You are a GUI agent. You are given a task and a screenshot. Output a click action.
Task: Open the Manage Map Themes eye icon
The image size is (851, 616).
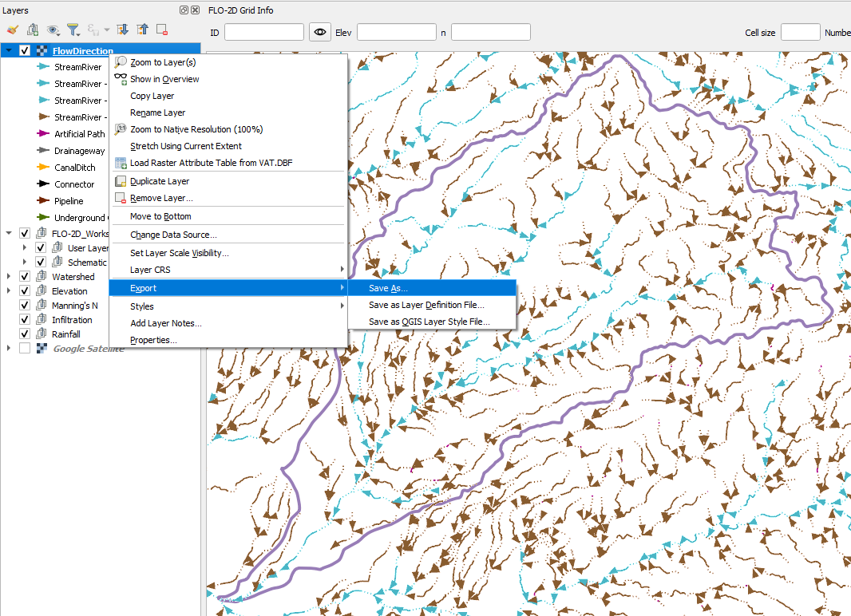53,30
